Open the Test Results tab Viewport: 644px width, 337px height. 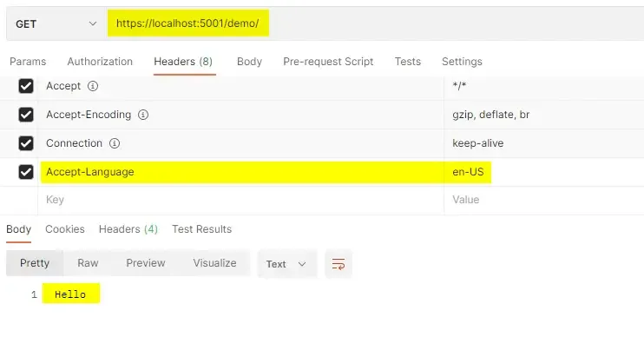(201, 229)
